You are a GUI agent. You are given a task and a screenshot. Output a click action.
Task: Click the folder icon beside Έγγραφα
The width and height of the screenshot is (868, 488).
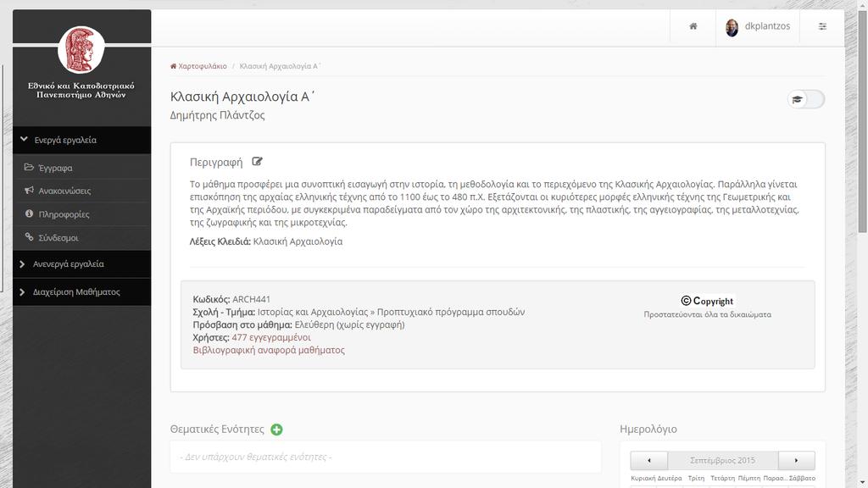(x=29, y=167)
